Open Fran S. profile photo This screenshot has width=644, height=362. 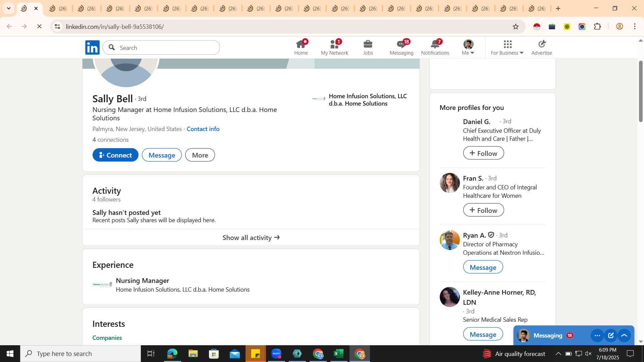[449, 183]
